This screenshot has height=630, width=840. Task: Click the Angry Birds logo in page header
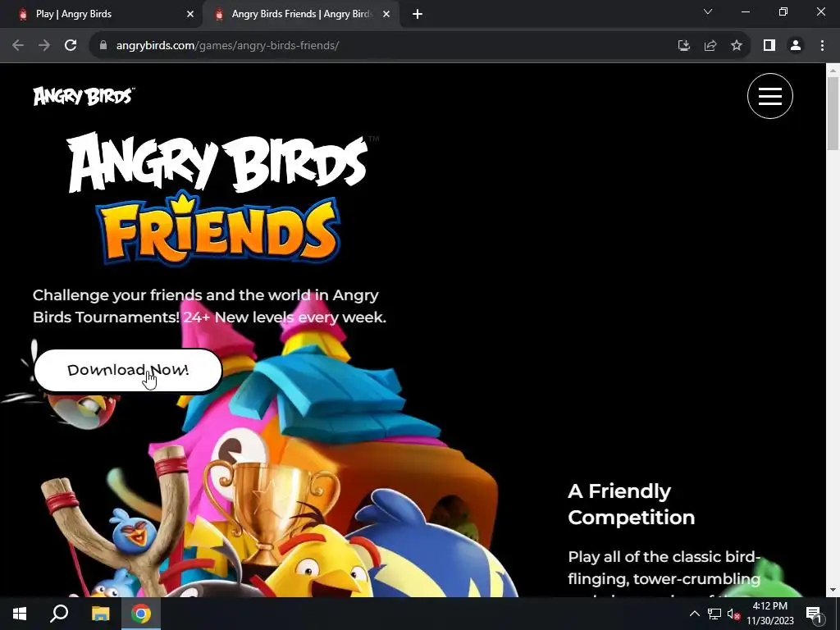pos(84,97)
